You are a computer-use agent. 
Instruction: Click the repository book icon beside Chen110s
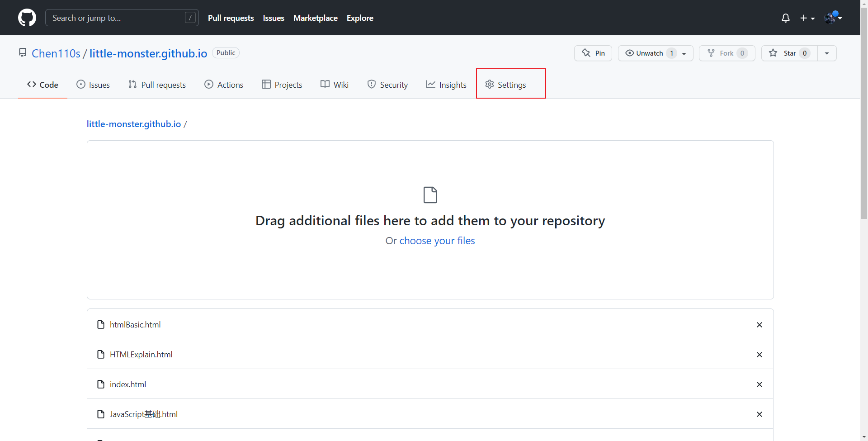pyautogui.click(x=23, y=53)
